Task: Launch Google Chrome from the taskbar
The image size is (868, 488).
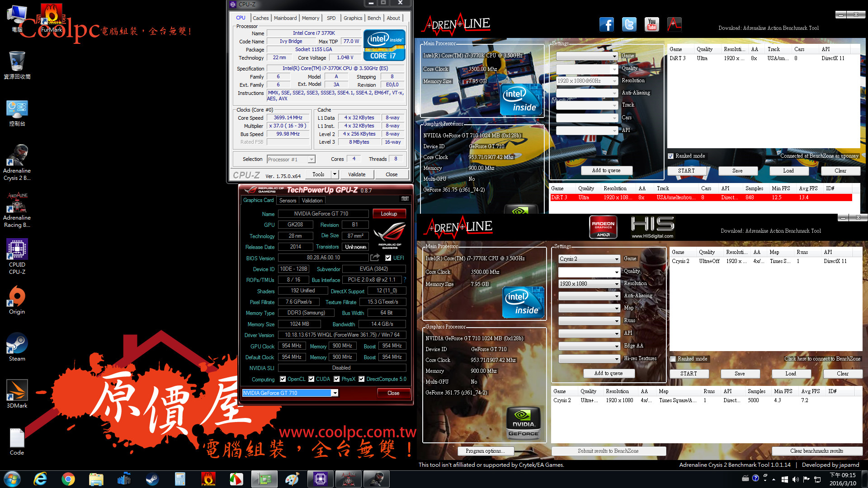Action: (68, 479)
